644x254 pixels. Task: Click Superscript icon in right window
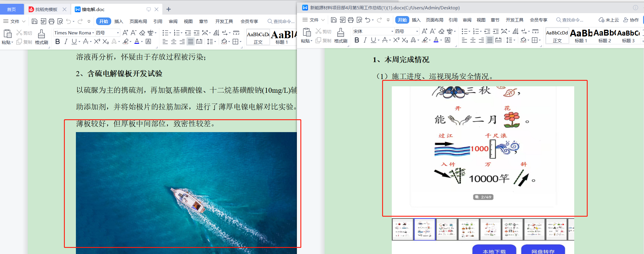[x=396, y=40]
